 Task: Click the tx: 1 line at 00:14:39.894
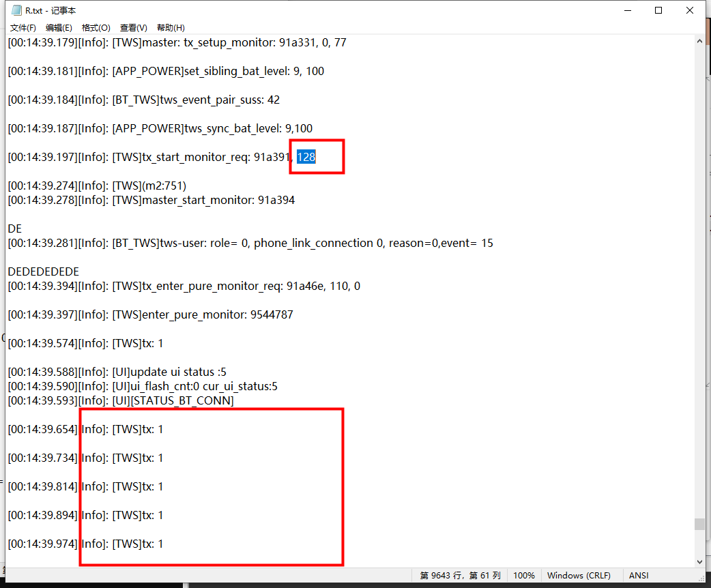[x=86, y=515]
